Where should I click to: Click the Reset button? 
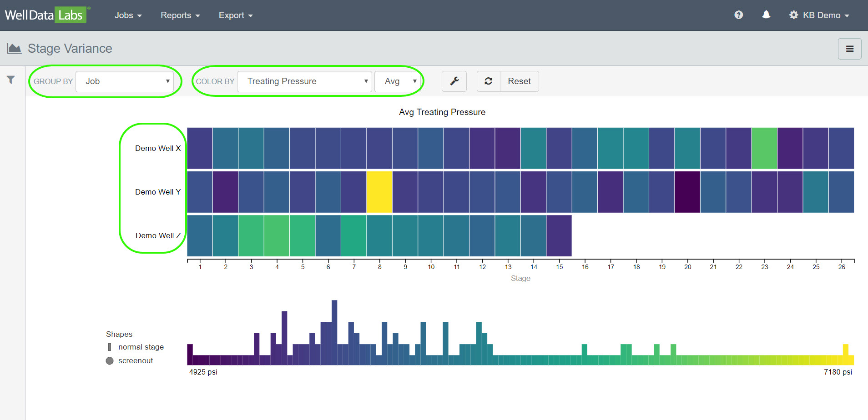coord(519,81)
